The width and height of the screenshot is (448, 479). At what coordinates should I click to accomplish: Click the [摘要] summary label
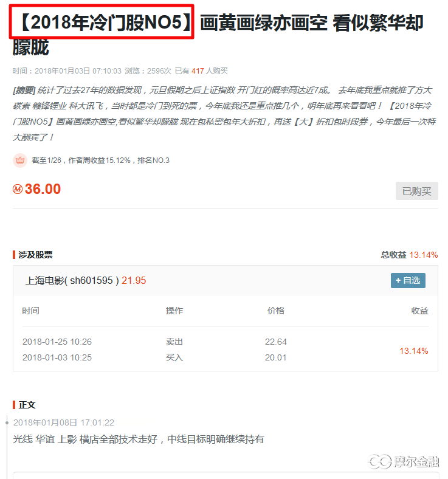point(24,90)
